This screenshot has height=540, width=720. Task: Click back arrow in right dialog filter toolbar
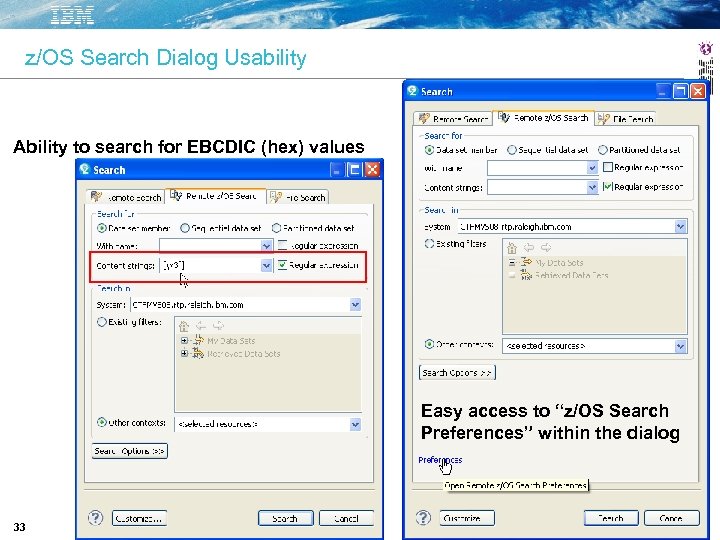click(x=529, y=248)
